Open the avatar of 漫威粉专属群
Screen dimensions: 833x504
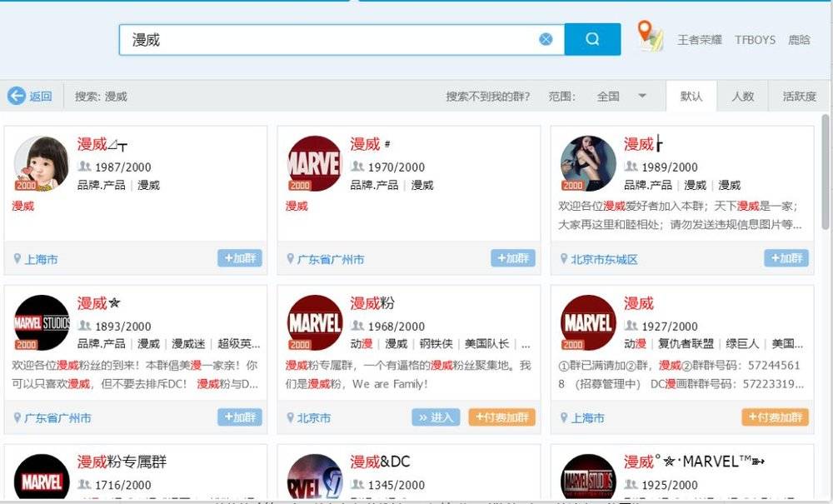point(42,477)
